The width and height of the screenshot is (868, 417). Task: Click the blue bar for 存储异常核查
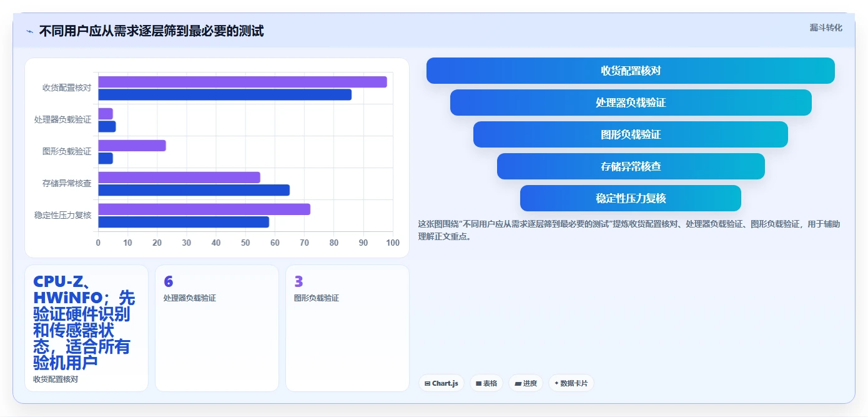tap(194, 190)
